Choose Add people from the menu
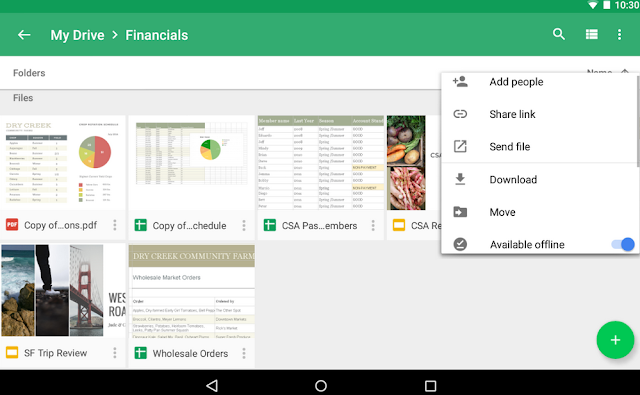 516,82
